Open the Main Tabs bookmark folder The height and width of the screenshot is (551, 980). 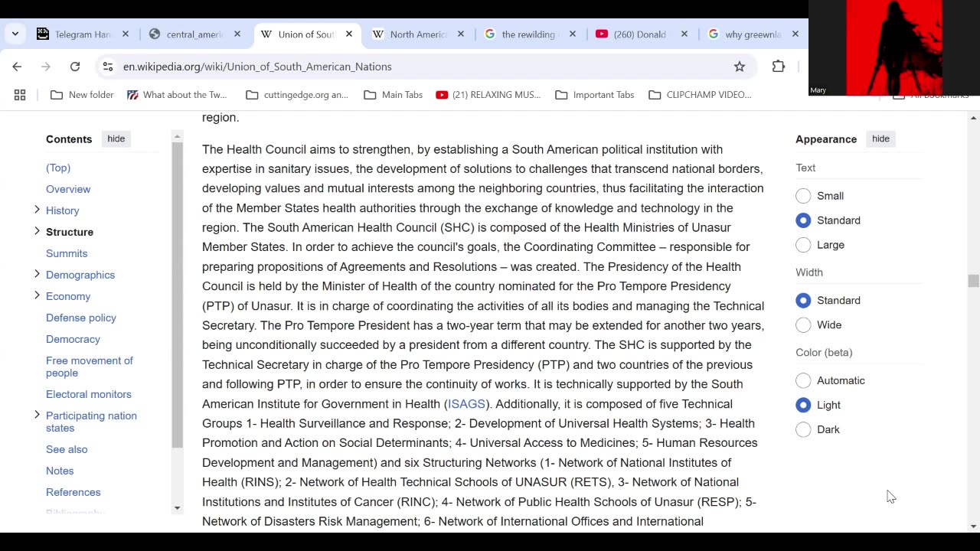tap(394, 95)
